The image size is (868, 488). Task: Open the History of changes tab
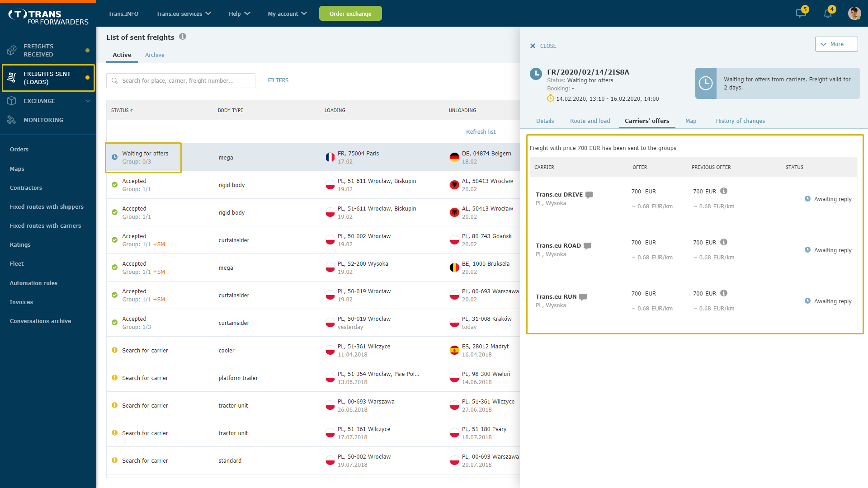(740, 121)
